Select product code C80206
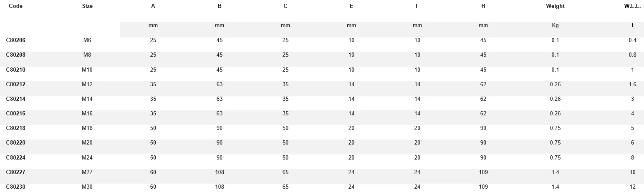 [x=15, y=40]
